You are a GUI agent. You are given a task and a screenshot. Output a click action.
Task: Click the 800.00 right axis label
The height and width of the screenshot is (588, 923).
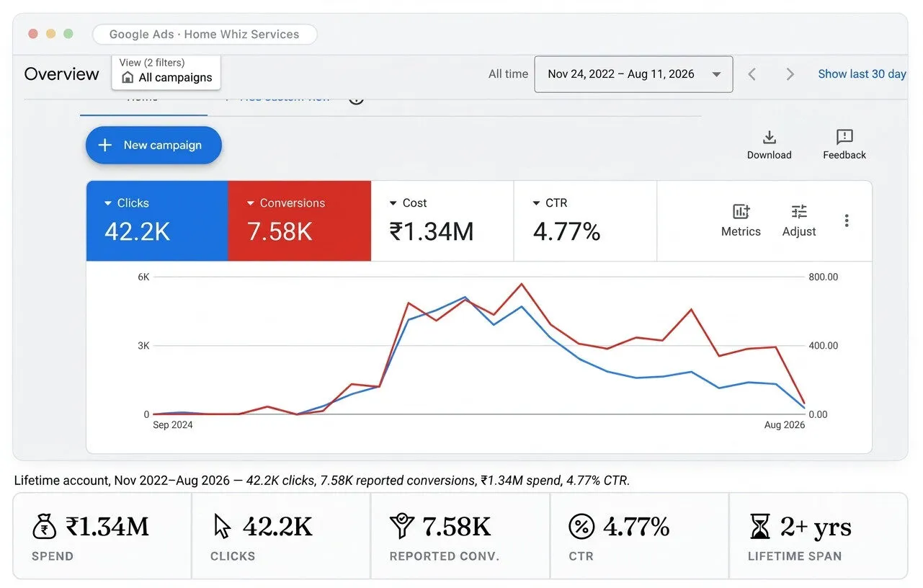click(x=824, y=277)
